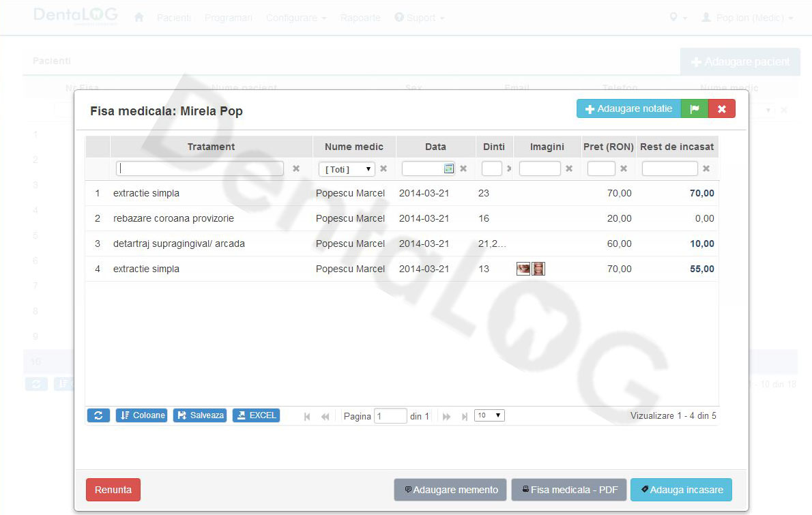Image resolution: width=812 pixels, height=515 pixels.
Task: Clear the Nume medic filter X icon
Action: [x=383, y=168]
